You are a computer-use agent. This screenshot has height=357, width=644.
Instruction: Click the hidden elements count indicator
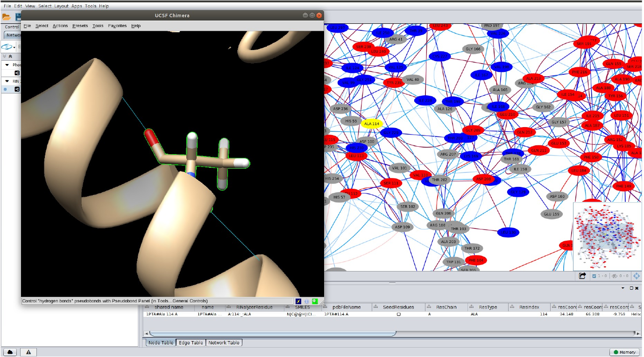tap(620, 276)
